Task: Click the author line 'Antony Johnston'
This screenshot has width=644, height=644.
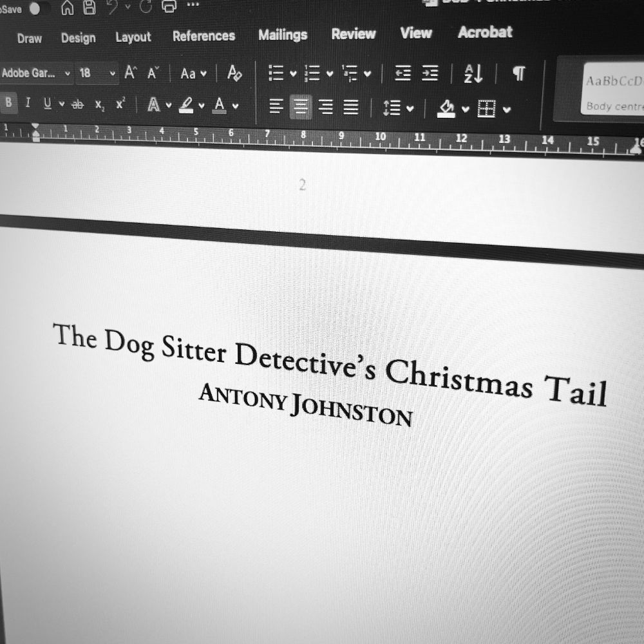Action: pos(305,405)
